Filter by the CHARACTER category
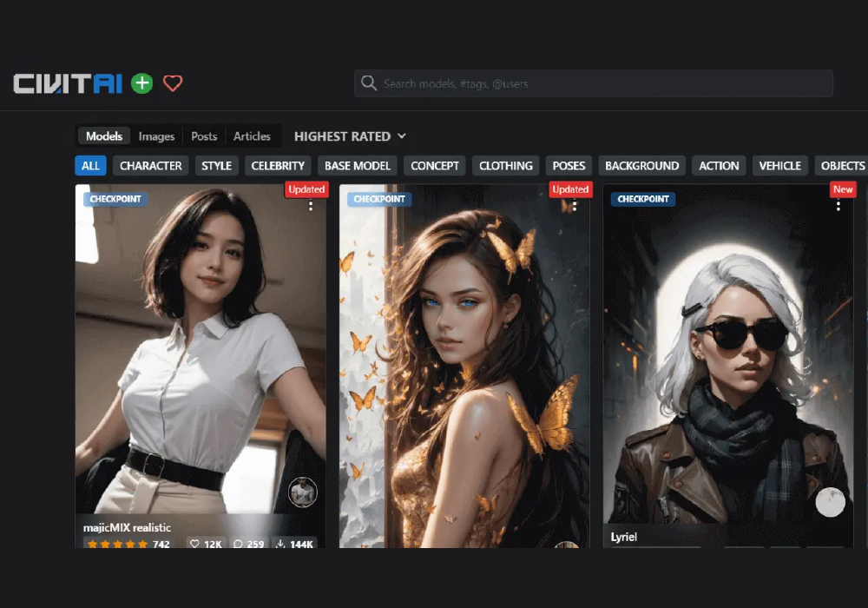Screen dimensions: 868x608 150,166
